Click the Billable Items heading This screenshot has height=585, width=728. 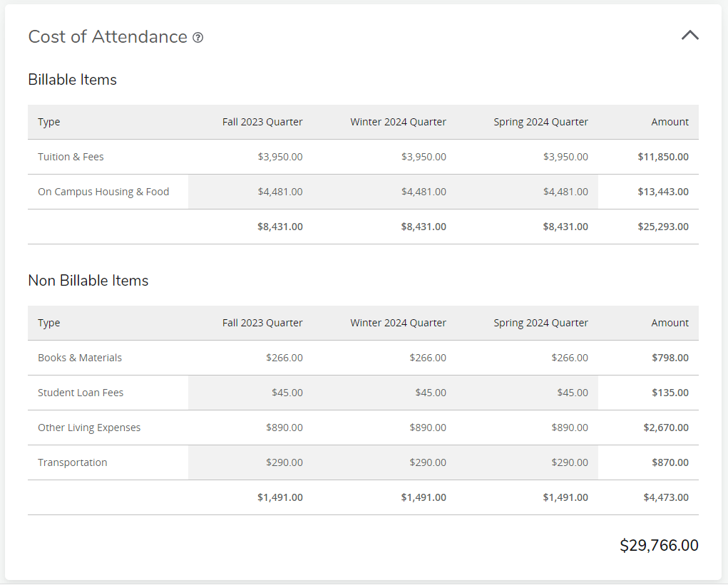click(x=72, y=80)
